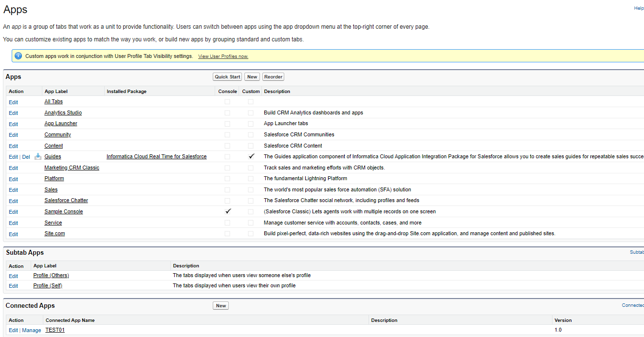Edit the Profile (Others) subtab app
Image resolution: width=644 pixels, height=337 pixels.
click(13, 276)
